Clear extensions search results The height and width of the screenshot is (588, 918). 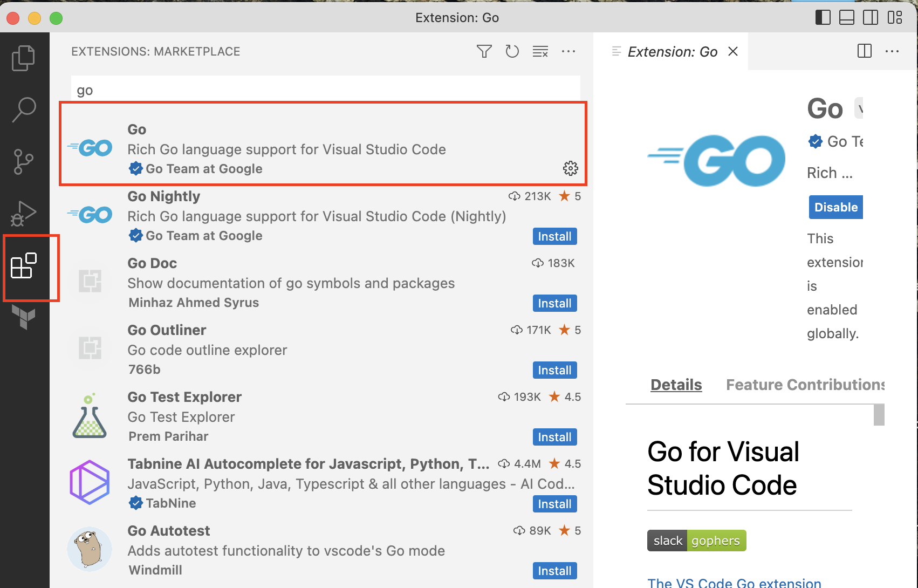(x=540, y=51)
